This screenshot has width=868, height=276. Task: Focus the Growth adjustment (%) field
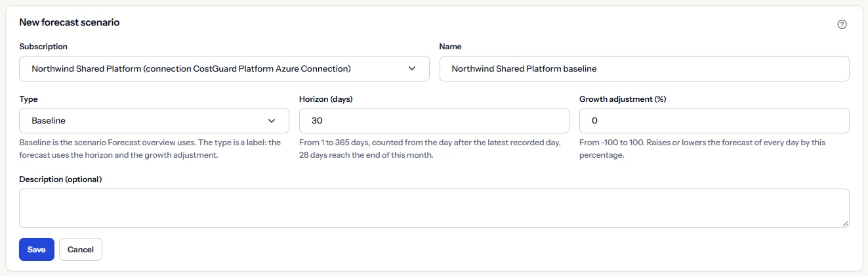(x=714, y=121)
